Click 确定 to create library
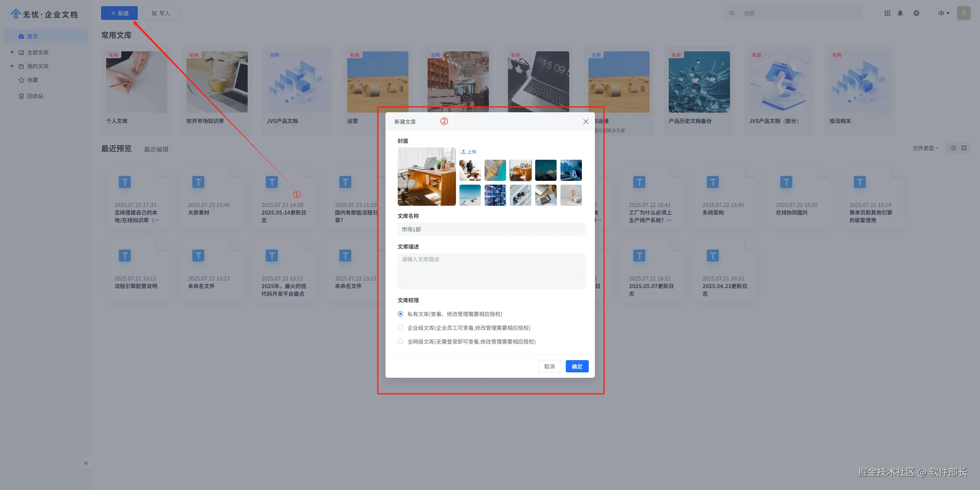The width and height of the screenshot is (980, 490). tap(577, 367)
